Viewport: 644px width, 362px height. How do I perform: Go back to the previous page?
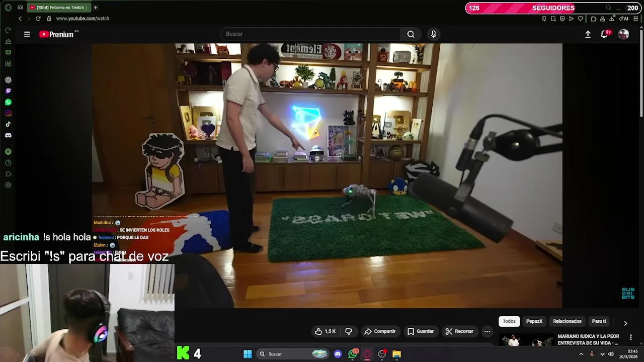click(x=20, y=19)
